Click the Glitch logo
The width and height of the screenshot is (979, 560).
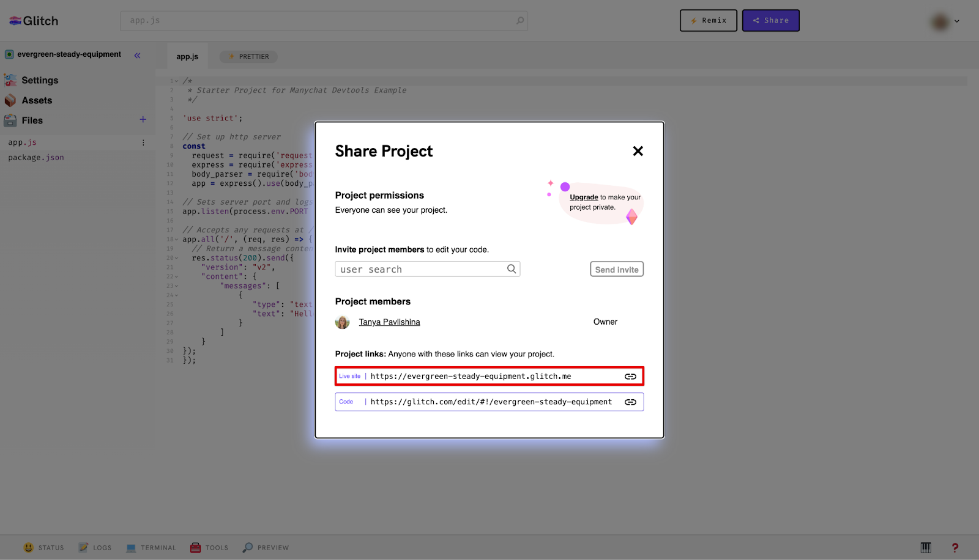[34, 21]
